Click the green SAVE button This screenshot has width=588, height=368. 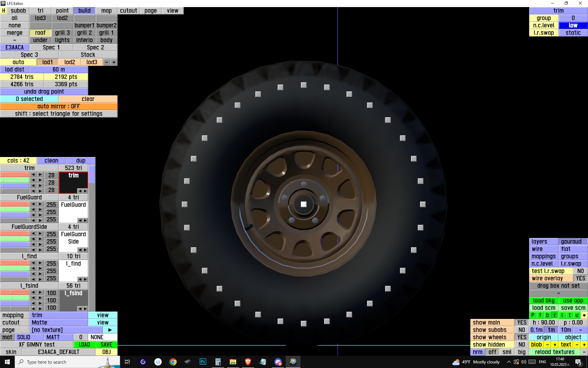[x=106, y=345]
